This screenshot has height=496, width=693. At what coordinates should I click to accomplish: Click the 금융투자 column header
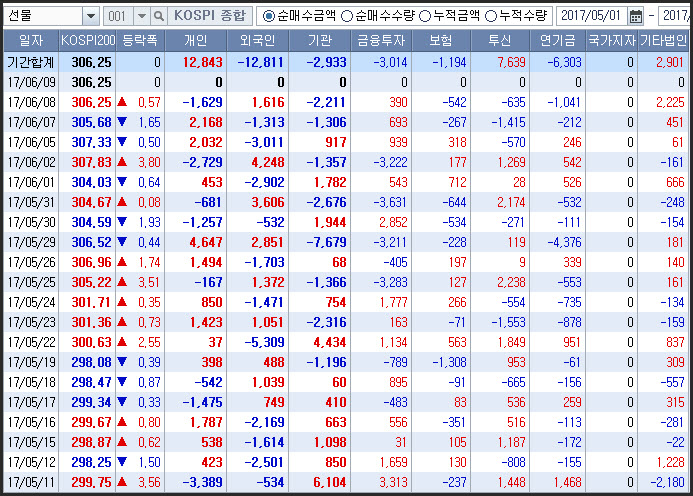point(381,41)
